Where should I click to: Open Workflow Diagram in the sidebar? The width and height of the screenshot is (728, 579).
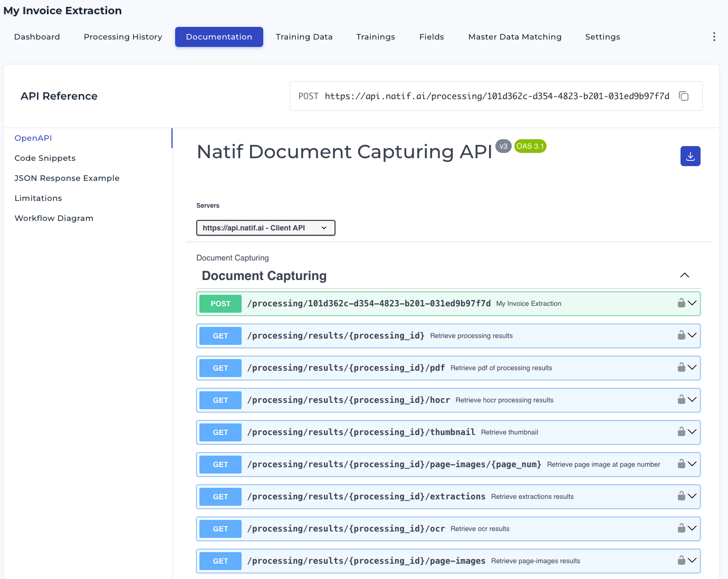click(x=54, y=218)
